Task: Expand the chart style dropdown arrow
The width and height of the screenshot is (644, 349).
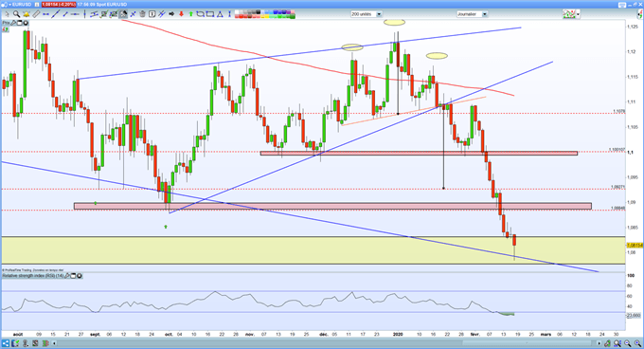Action: 579,14
